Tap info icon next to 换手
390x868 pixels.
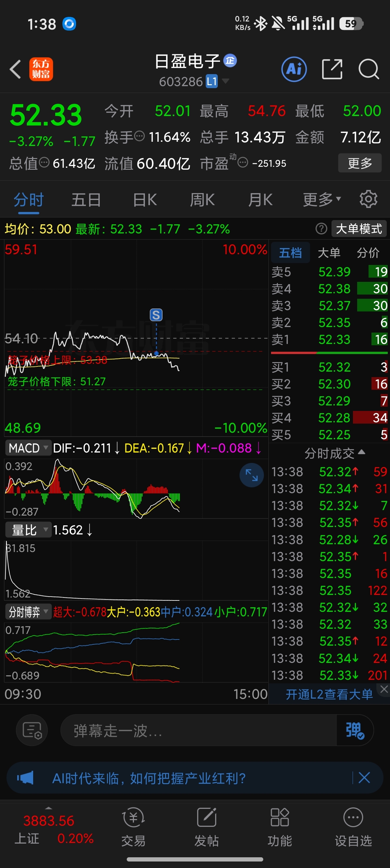point(139,136)
